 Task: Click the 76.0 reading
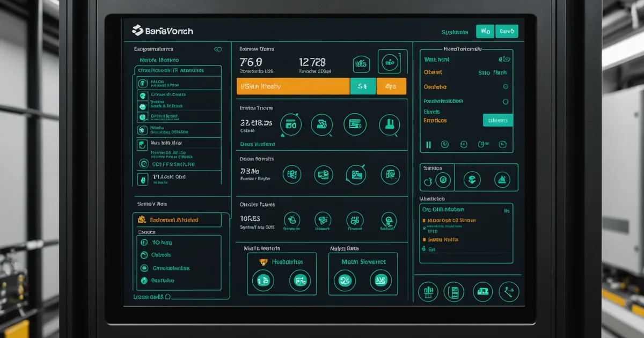[x=251, y=62]
